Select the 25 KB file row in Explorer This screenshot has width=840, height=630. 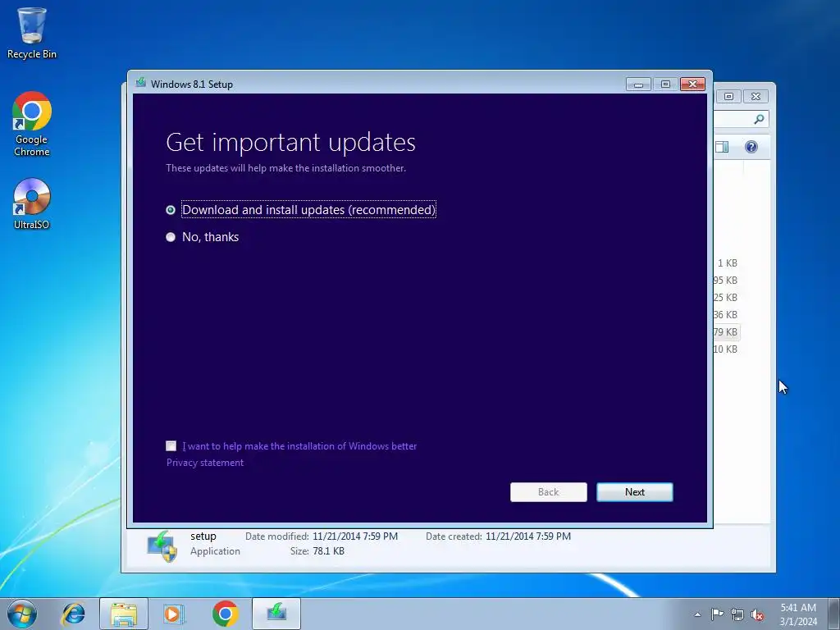(727, 297)
